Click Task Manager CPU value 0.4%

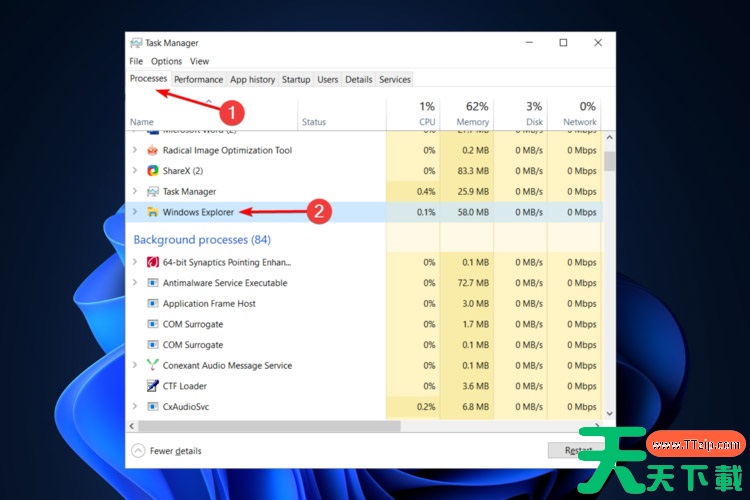click(x=426, y=191)
